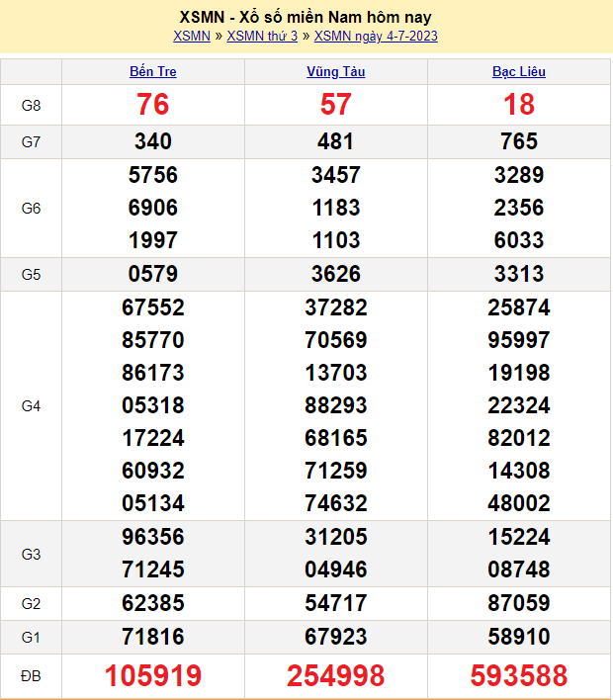This screenshot has width=613, height=700.
Task: Click the G7 number 481
Action: point(335,141)
